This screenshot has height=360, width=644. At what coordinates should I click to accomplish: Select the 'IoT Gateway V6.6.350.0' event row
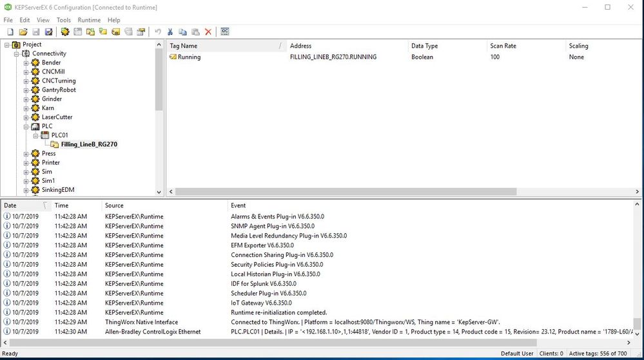coord(317,303)
